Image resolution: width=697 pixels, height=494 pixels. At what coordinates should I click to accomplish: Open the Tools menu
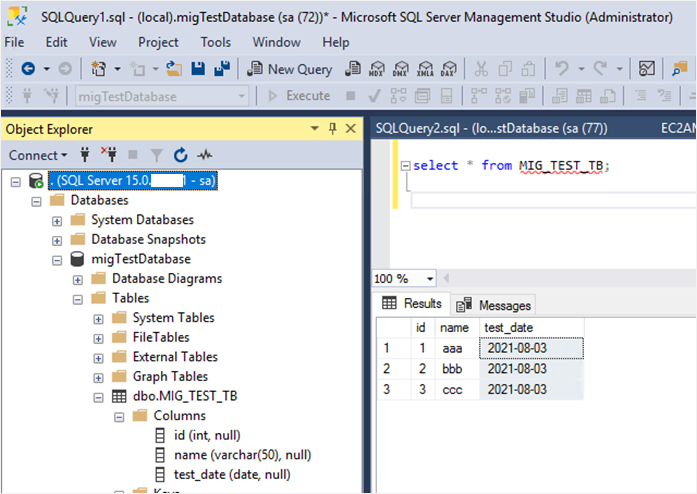click(x=216, y=42)
